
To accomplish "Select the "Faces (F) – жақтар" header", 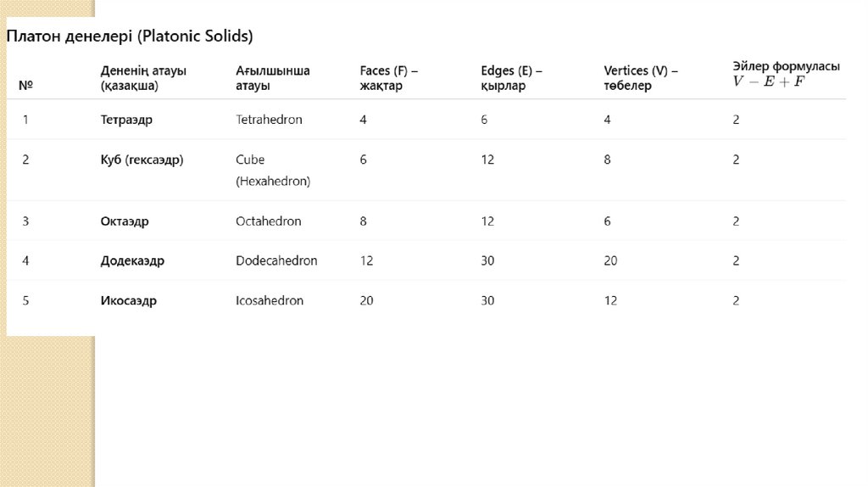I will tap(388, 78).
